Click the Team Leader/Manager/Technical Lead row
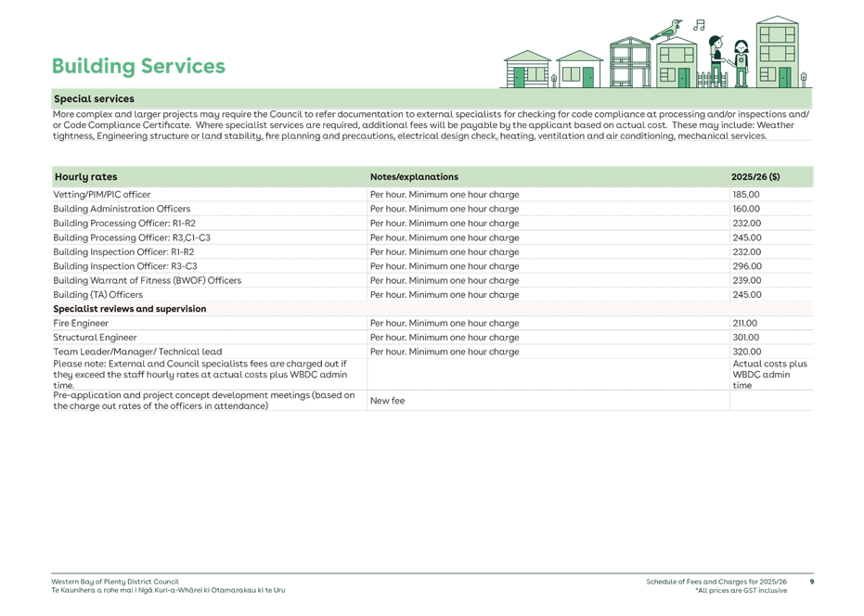 coord(136,353)
